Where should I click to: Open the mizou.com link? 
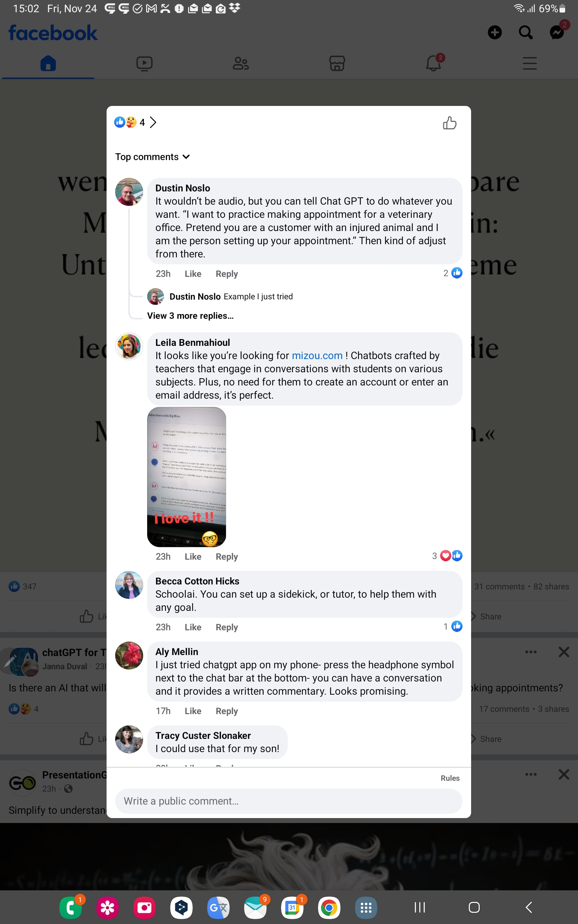[317, 355]
